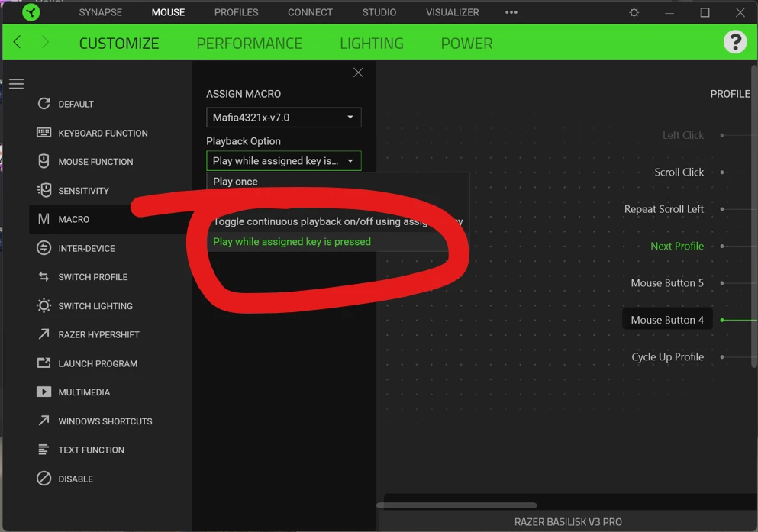Toggle the hamburger sidebar menu

coord(17,84)
